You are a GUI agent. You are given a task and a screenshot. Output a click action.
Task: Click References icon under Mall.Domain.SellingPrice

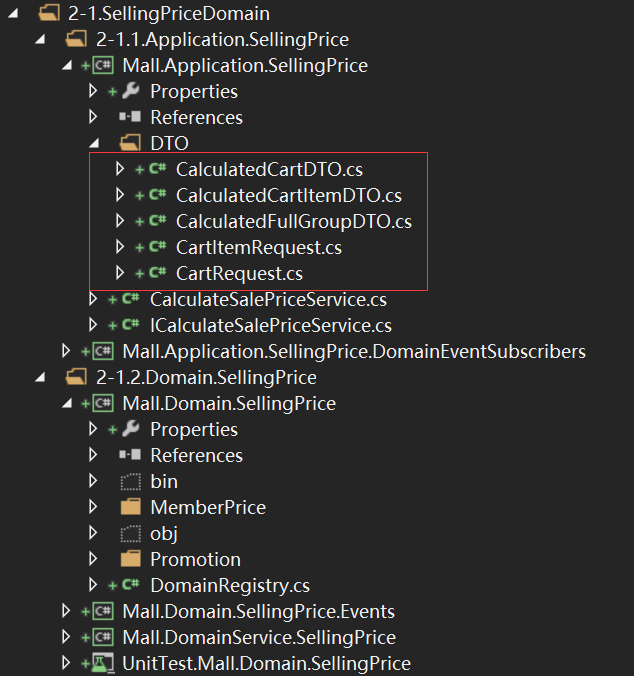tap(130, 454)
